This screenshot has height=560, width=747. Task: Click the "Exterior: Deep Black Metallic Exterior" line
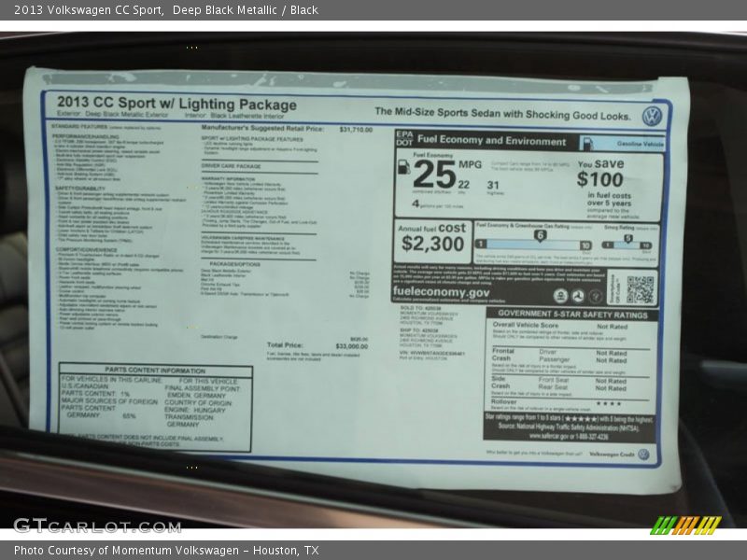[x=112, y=114]
